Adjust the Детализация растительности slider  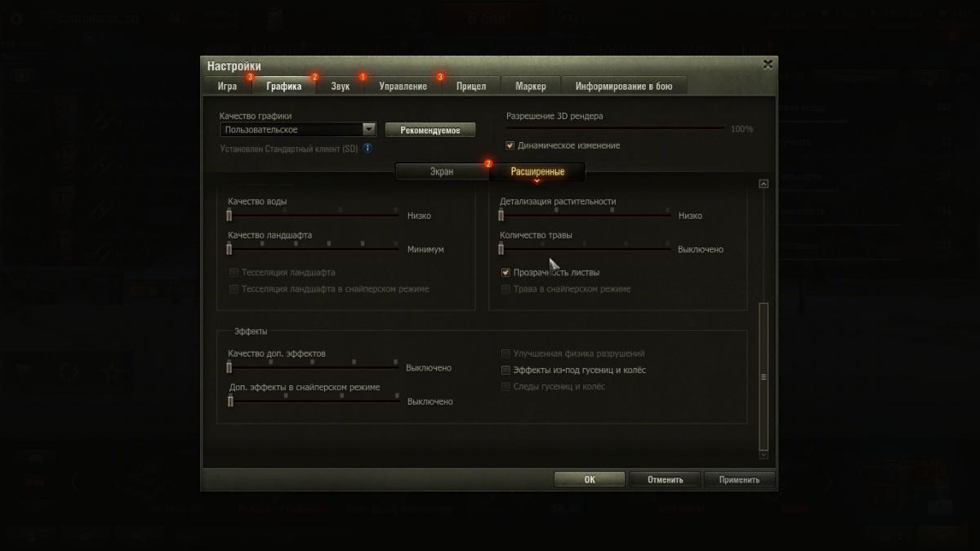point(585,216)
